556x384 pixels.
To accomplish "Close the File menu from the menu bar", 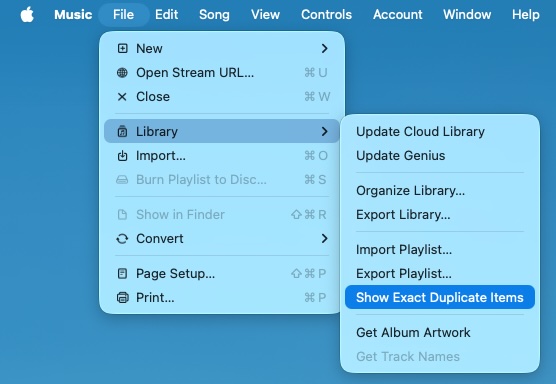I will 123,15.
